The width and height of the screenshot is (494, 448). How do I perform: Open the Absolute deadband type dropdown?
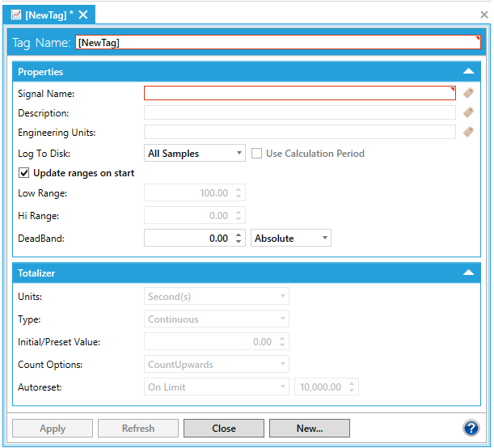(x=291, y=239)
